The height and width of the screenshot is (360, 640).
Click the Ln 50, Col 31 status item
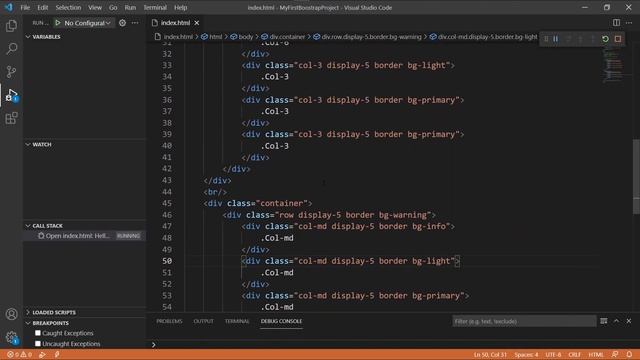pyautogui.click(x=490, y=355)
